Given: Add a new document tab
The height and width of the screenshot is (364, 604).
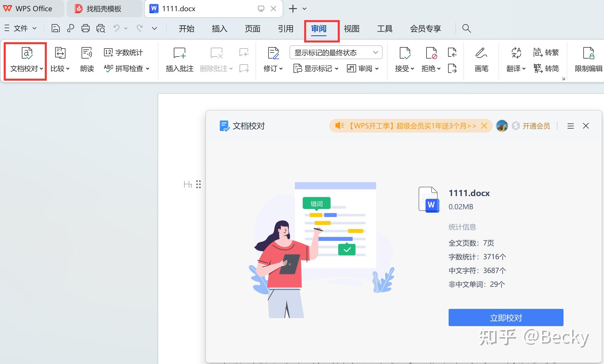Looking at the screenshot, I should pyautogui.click(x=293, y=9).
